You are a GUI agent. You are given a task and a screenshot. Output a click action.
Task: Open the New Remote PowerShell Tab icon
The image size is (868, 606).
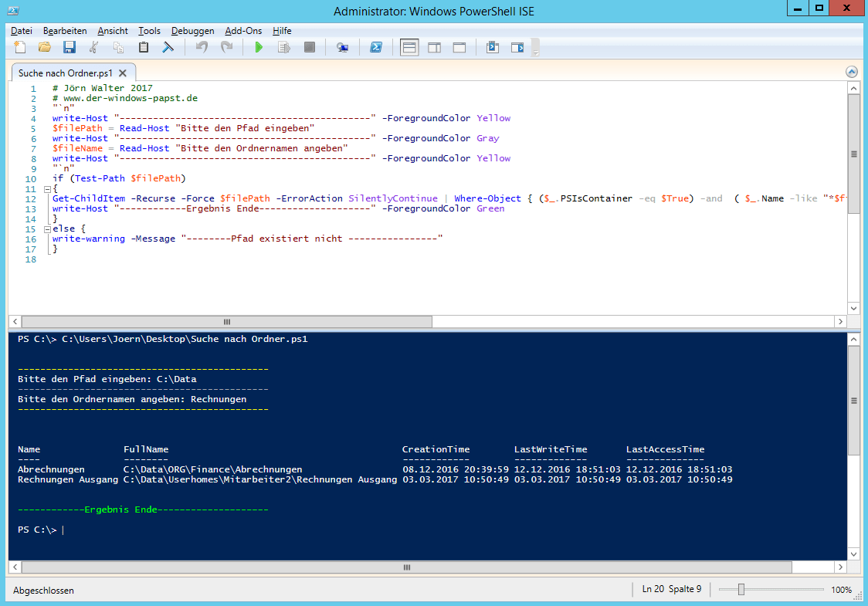pos(343,48)
